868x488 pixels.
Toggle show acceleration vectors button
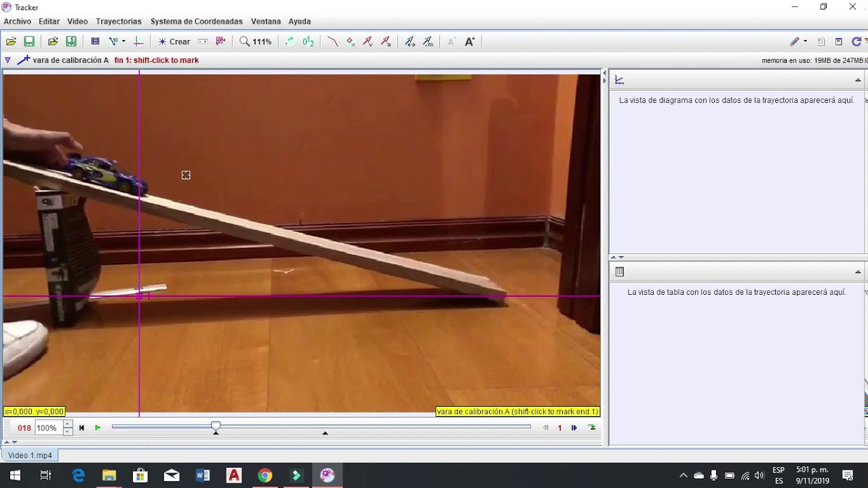click(386, 41)
